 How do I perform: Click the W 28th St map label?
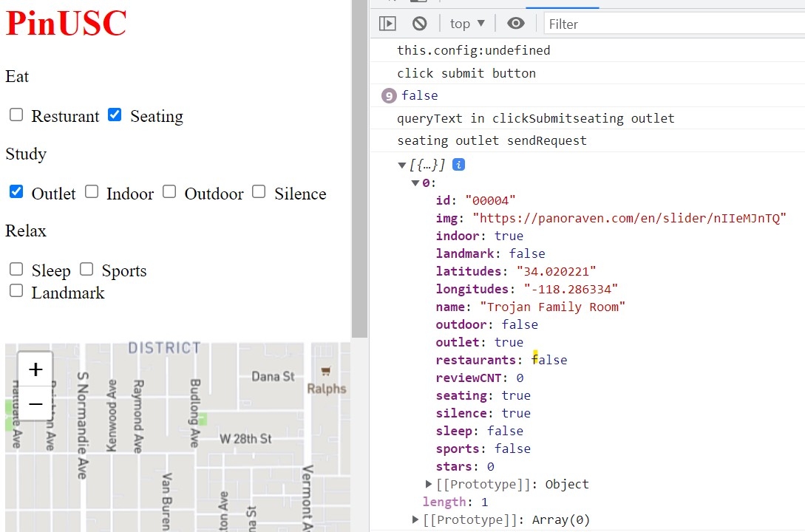coord(245,439)
